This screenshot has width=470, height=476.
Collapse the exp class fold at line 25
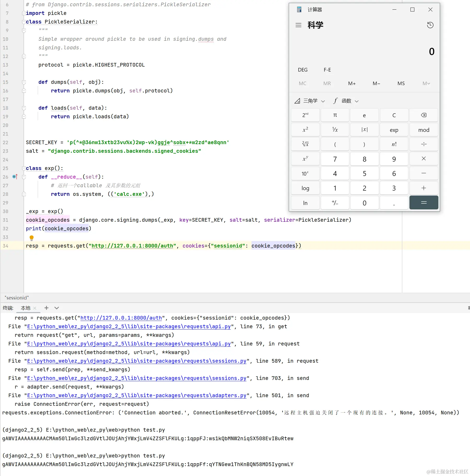[x=24, y=168]
